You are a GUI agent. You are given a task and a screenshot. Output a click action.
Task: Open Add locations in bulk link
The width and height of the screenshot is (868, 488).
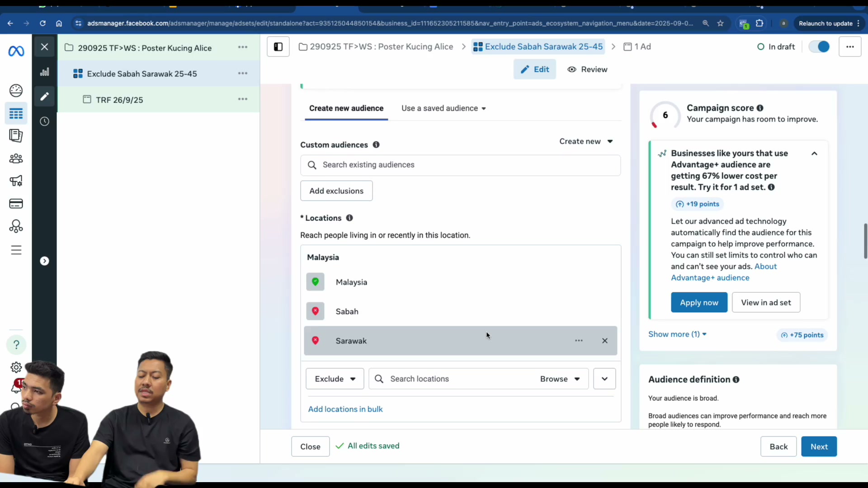click(x=345, y=409)
